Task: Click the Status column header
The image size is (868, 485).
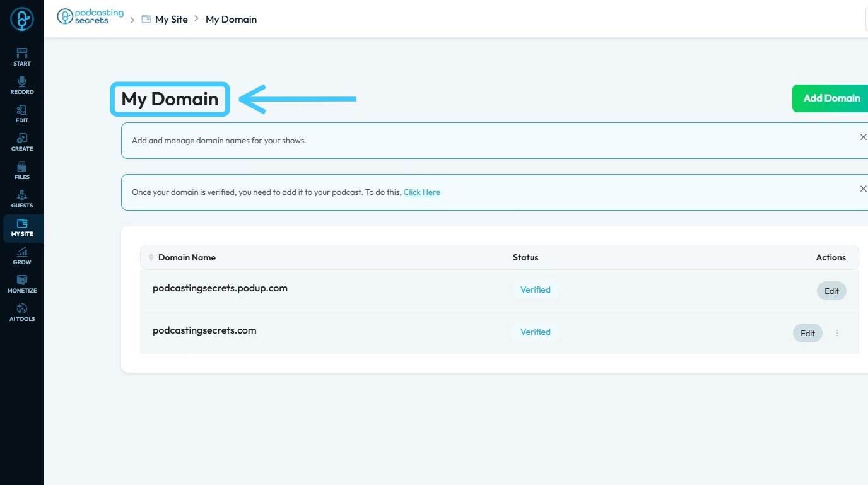Action: coord(525,257)
